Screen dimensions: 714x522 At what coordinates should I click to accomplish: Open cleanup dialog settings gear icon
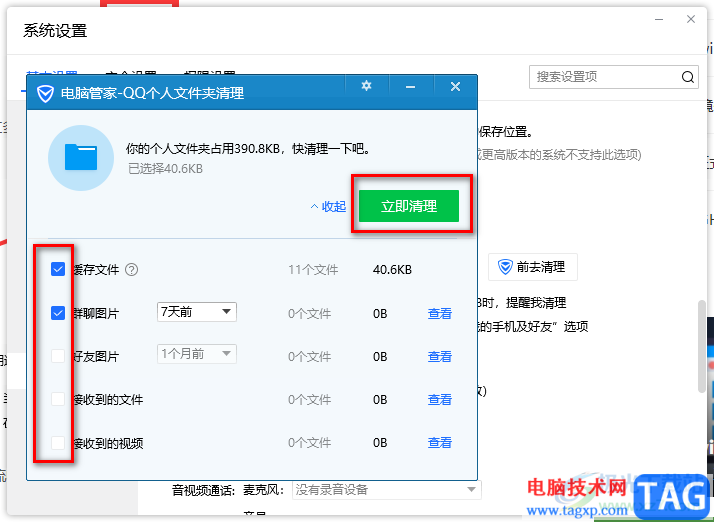pyautogui.click(x=367, y=86)
